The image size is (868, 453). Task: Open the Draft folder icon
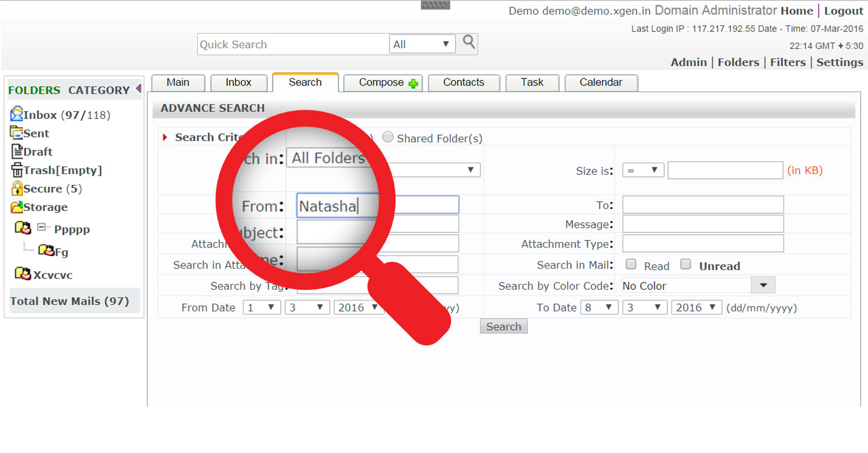[17, 151]
